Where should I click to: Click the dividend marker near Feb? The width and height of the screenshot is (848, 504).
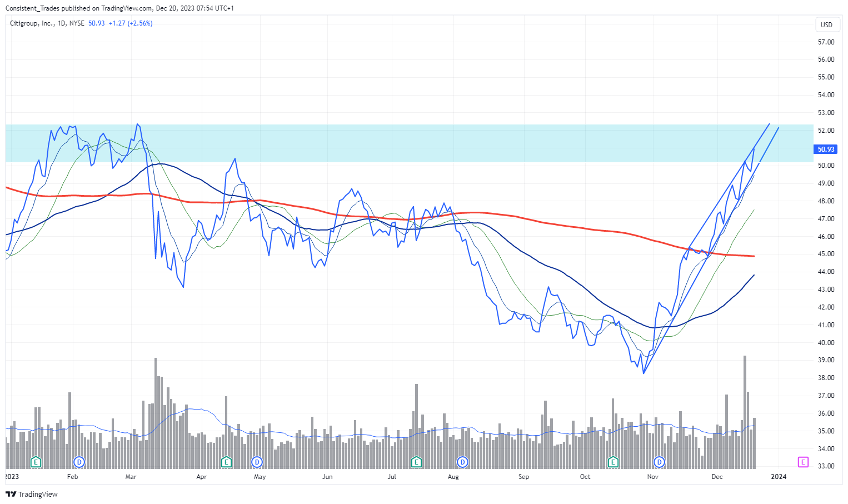[x=79, y=462]
